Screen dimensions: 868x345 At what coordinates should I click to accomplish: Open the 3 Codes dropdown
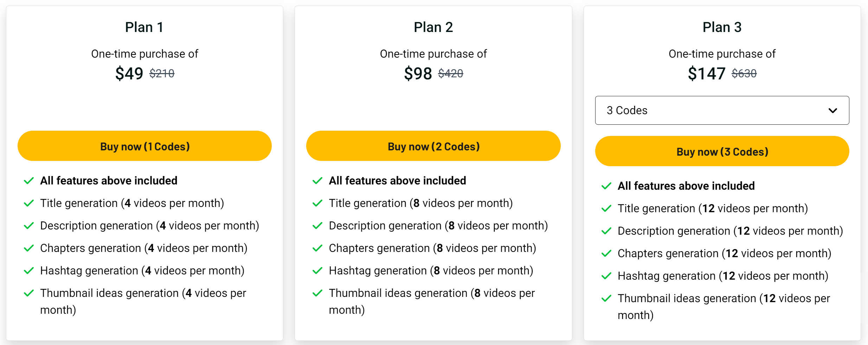click(722, 110)
